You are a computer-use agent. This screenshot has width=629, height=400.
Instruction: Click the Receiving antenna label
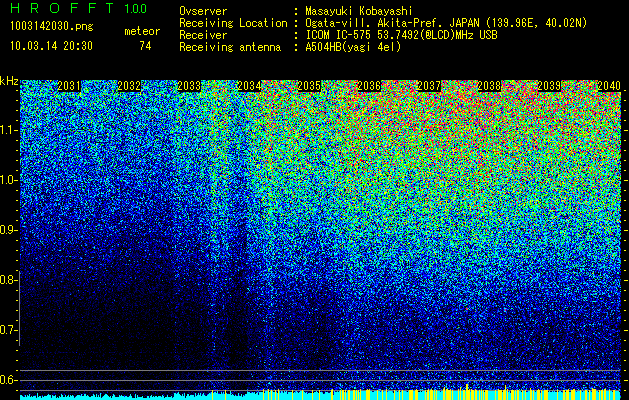(230, 47)
